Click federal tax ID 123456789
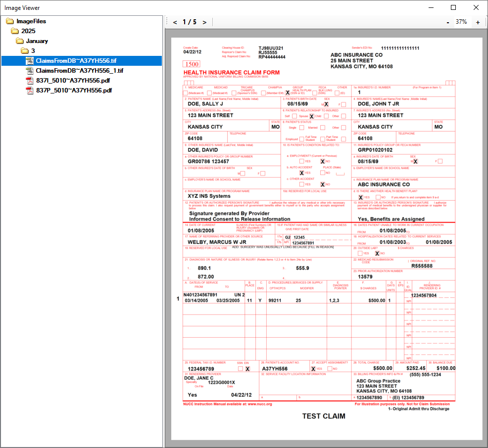The width and height of the screenshot is (488, 448). coord(201,369)
